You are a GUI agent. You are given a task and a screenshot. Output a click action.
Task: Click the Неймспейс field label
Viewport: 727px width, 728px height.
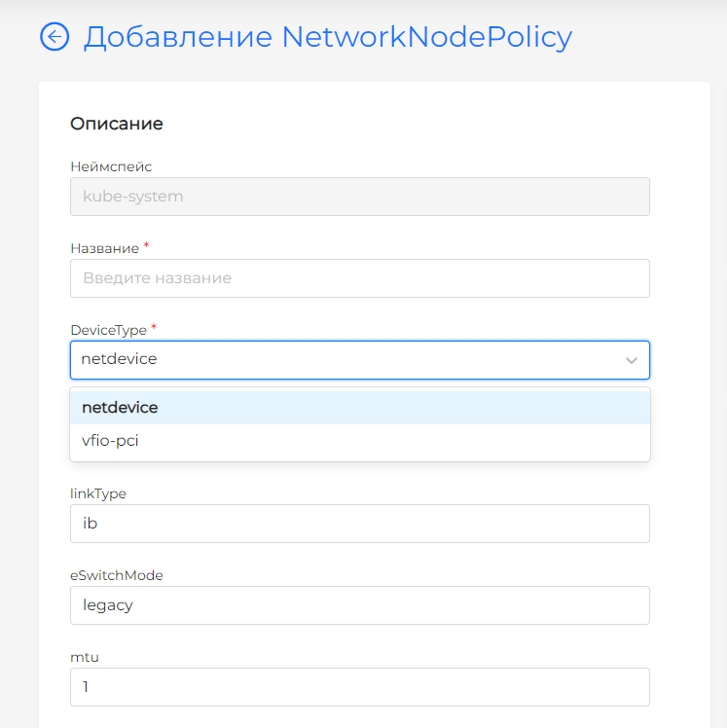tap(111, 166)
